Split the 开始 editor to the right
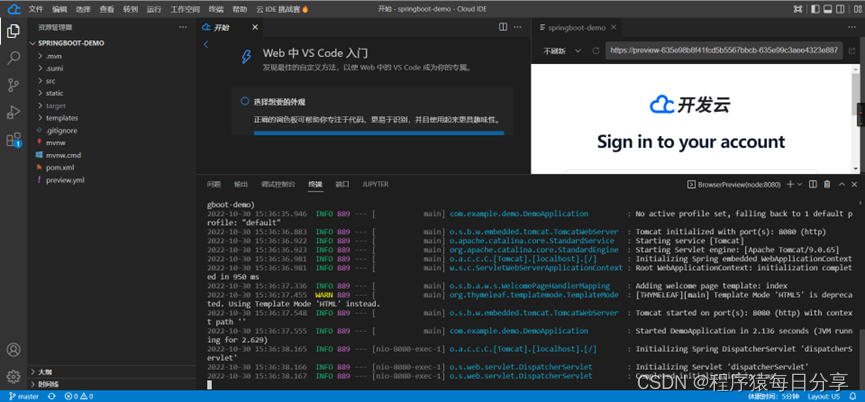 [x=503, y=27]
